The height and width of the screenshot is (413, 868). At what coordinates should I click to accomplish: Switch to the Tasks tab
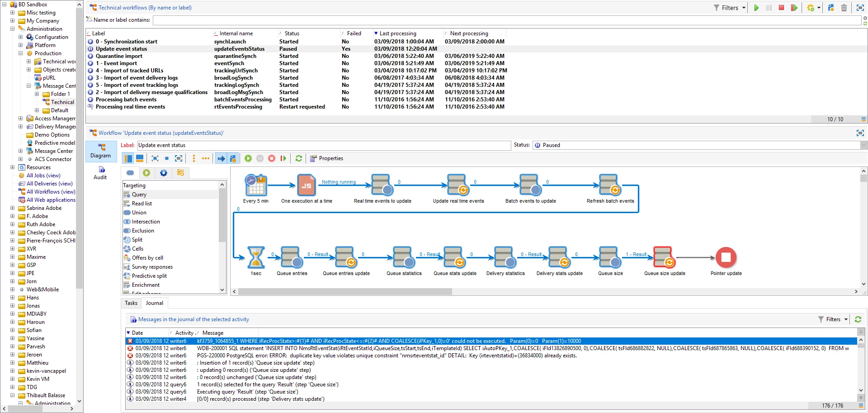[131, 303]
